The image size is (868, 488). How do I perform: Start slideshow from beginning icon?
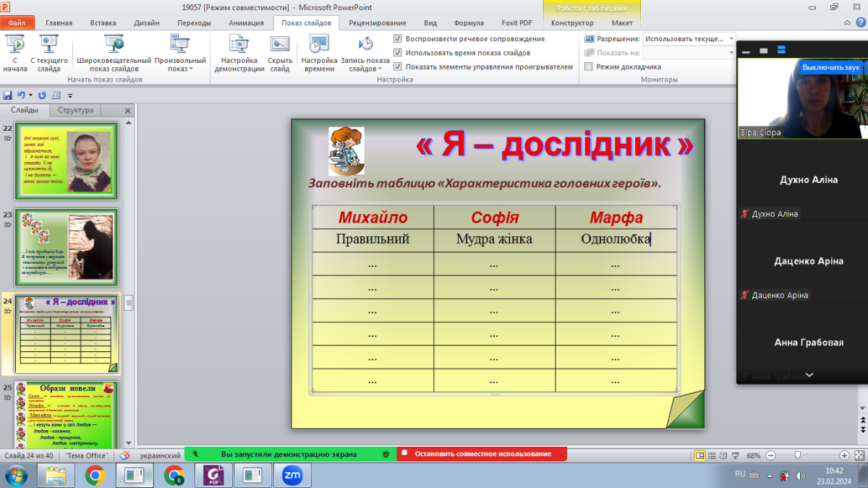[14, 46]
